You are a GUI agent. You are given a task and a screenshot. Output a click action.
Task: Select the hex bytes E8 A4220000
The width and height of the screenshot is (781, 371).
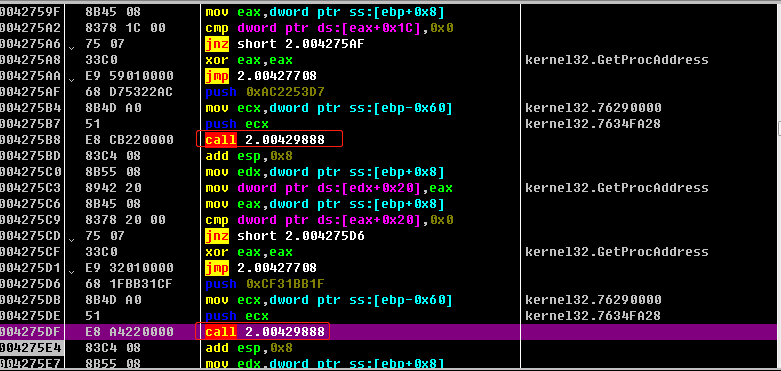(130, 332)
